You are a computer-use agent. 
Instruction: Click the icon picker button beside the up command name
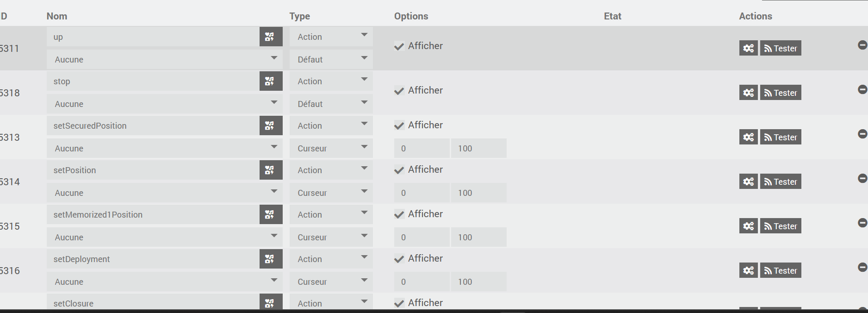(x=271, y=37)
